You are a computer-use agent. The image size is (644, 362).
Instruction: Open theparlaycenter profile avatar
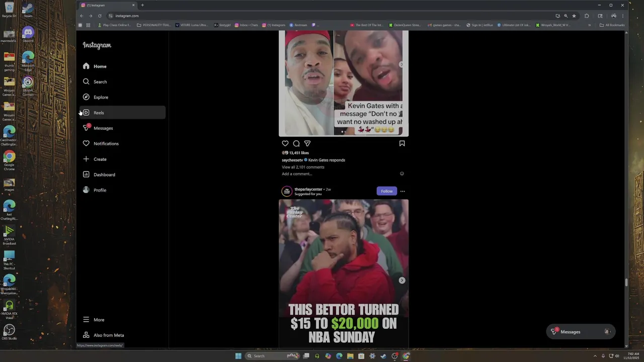tap(287, 191)
